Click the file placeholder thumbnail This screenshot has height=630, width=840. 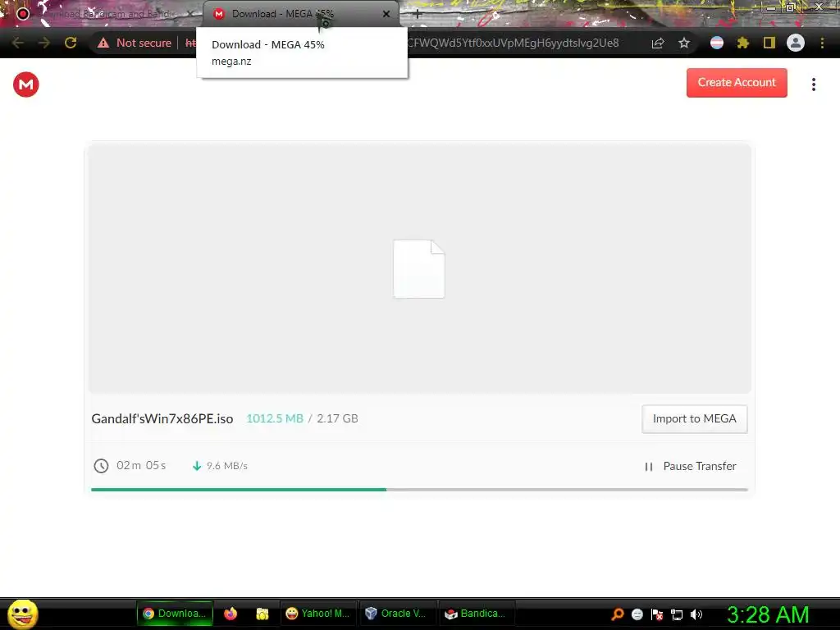pyautogui.click(x=419, y=269)
